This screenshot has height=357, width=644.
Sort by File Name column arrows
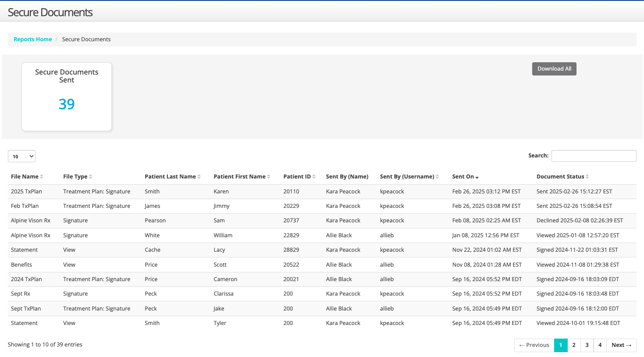pyautogui.click(x=42, y=177)
